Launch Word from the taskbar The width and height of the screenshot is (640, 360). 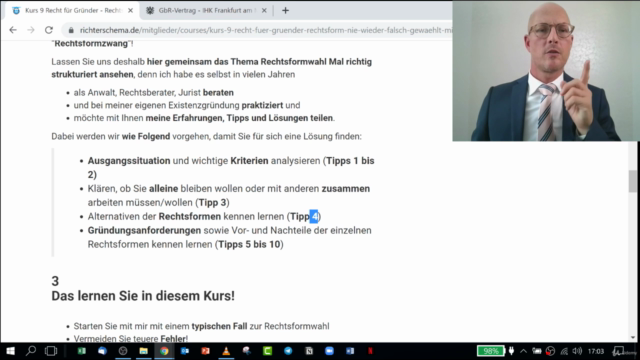(350, 351)
